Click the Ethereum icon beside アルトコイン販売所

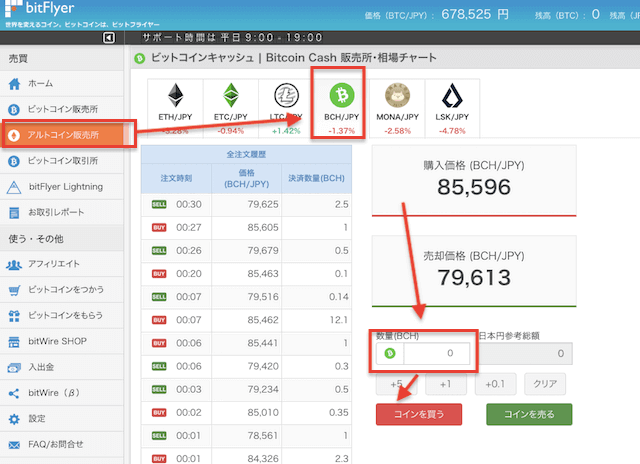[14, 135]
